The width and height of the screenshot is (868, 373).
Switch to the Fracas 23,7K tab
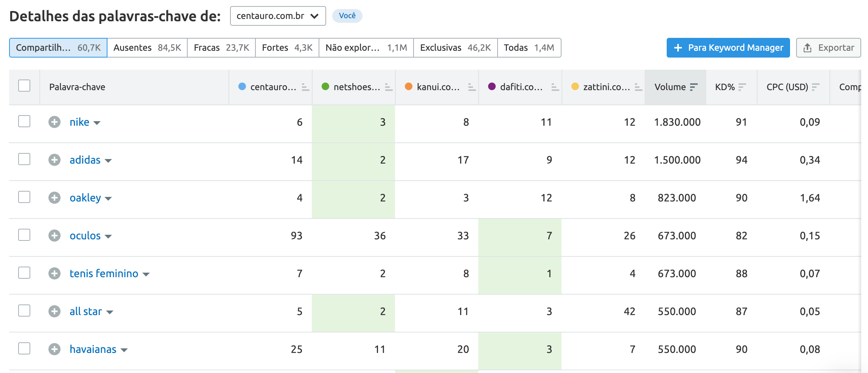coord(221,48)
